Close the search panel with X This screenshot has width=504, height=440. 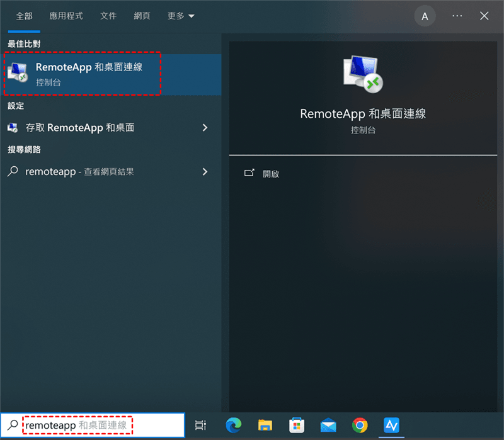[x=484, y=16]
